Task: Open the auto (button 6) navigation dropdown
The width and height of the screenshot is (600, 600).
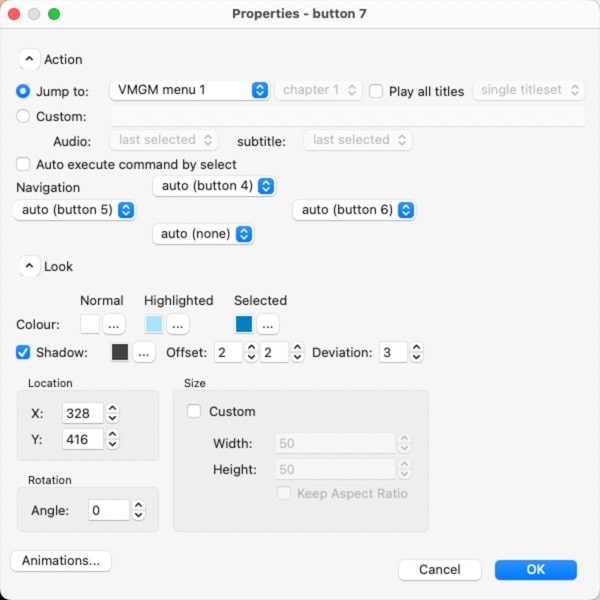Action: (x=354, y=210)
